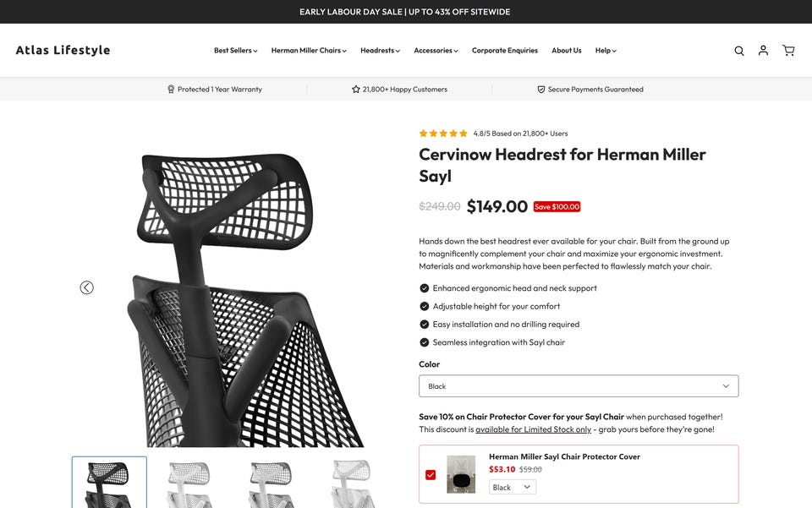Go to the About Us page
The height and width of the screenshot is (508, 812).
point(567,51)
